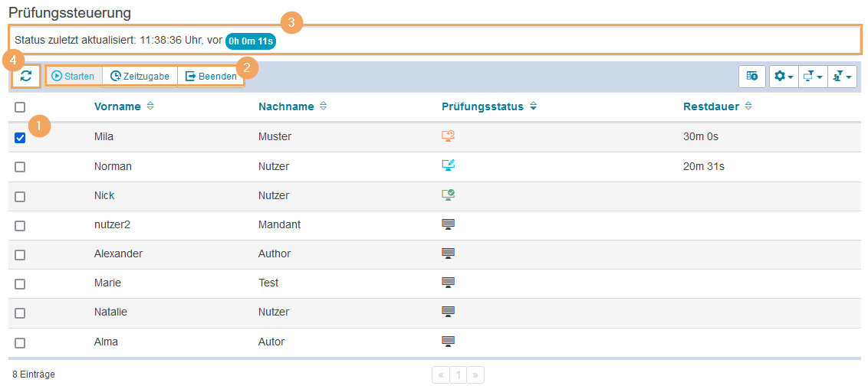Image resolution: width=868 pixels, height=386 pixels.
Task: Click the first name Alexander
Action: tap(118, 254)
